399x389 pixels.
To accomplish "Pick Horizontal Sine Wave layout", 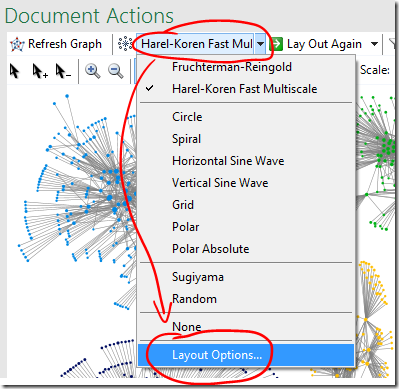I will pos(246,161).
